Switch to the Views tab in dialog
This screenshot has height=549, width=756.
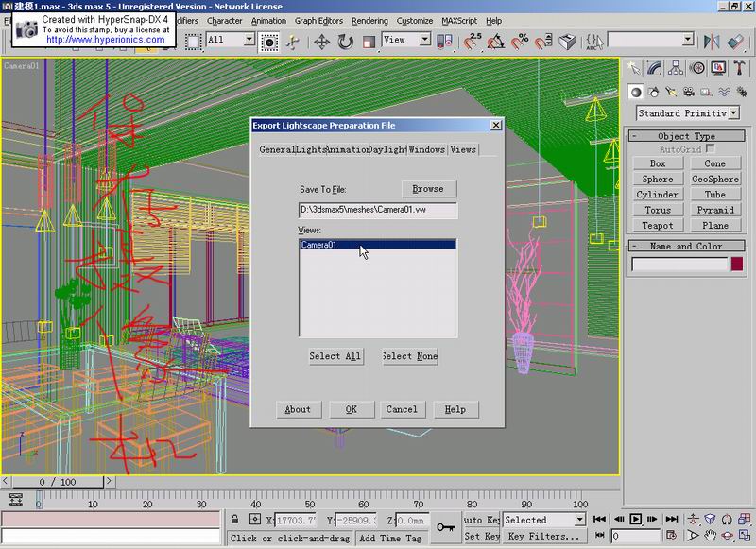[x=462, y=149]
